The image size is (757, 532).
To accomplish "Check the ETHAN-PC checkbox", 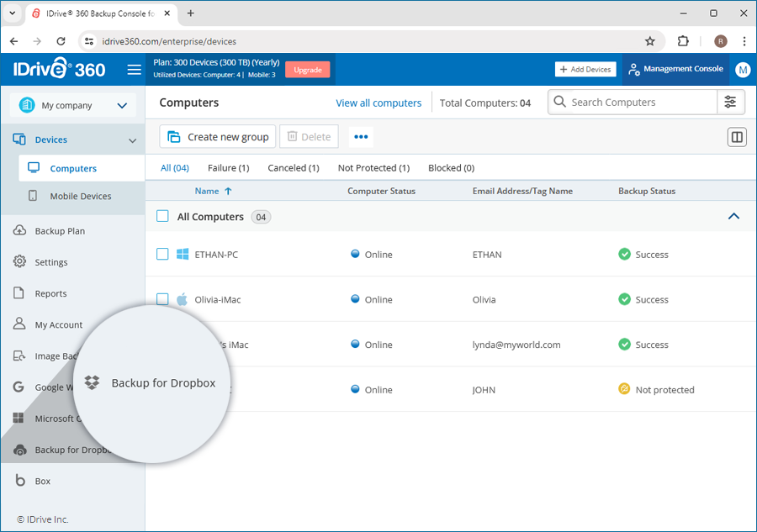I will click(x=162, y=254).
